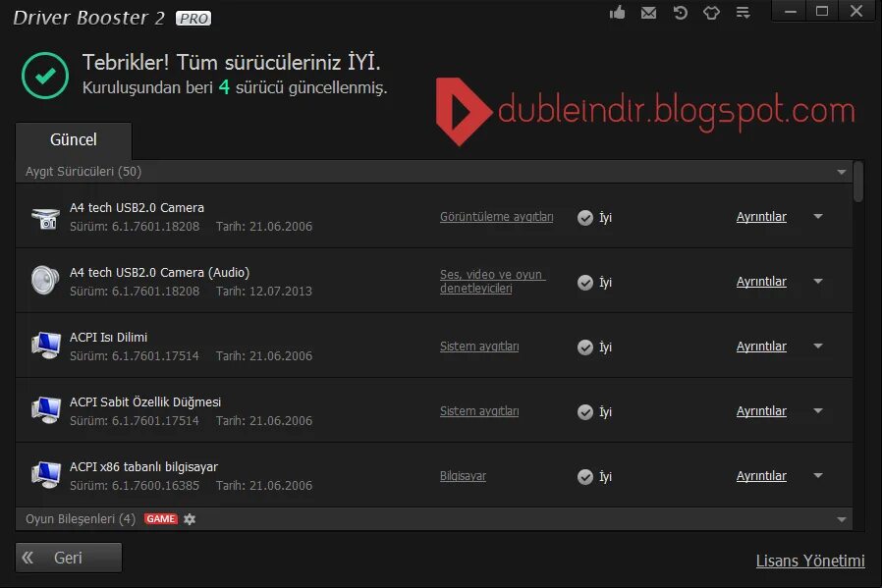The width and height of the screenshot is (882, 588).
Task: Open the Lisans Yönetimi link
Action: (810, 561)
